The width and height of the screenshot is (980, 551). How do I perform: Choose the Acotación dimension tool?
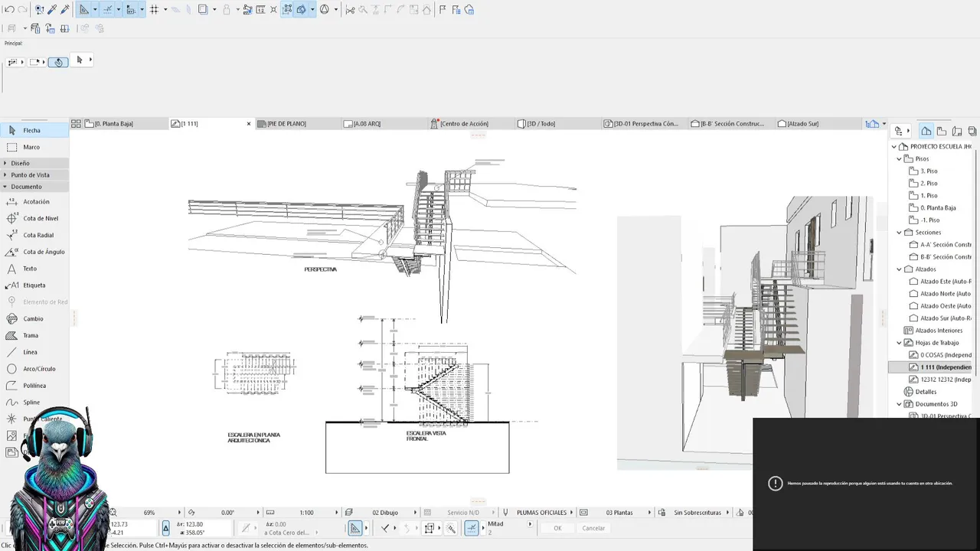point(34,202)
